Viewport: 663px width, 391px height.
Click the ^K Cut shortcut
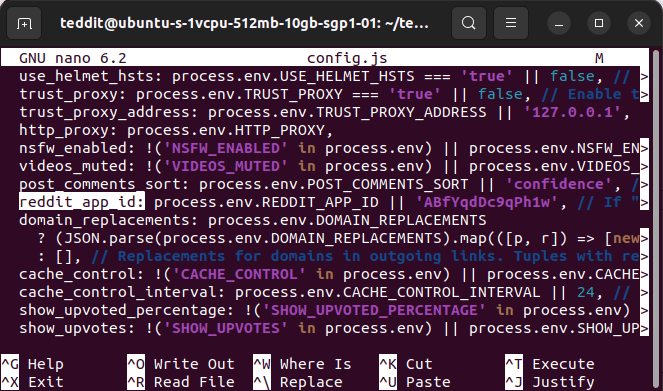pos(405,364)
